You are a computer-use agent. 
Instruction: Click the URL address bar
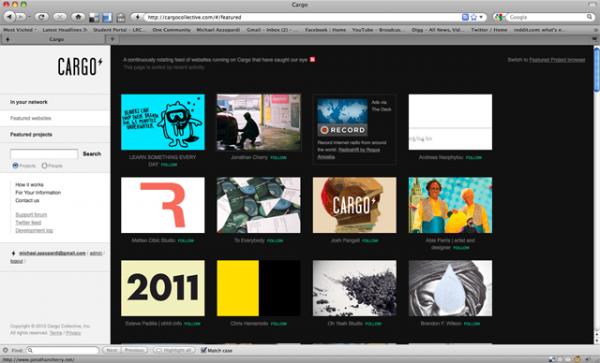coord(302,17)
